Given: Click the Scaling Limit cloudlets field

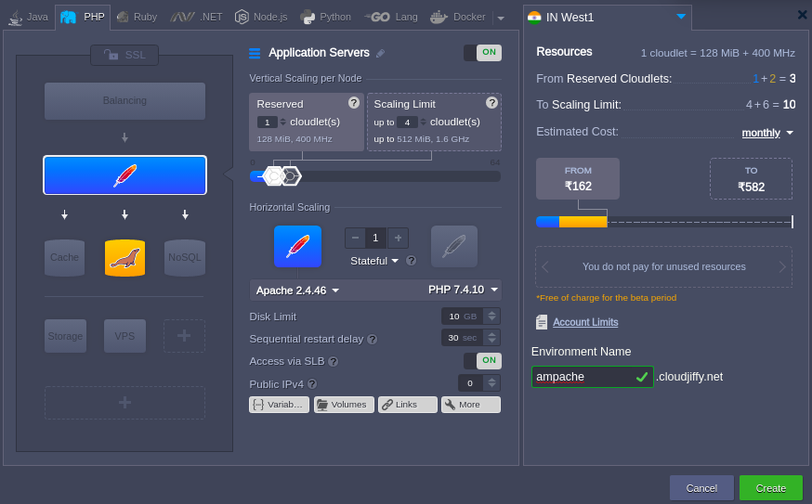Looking at the screenshot, I should [407, 123].
